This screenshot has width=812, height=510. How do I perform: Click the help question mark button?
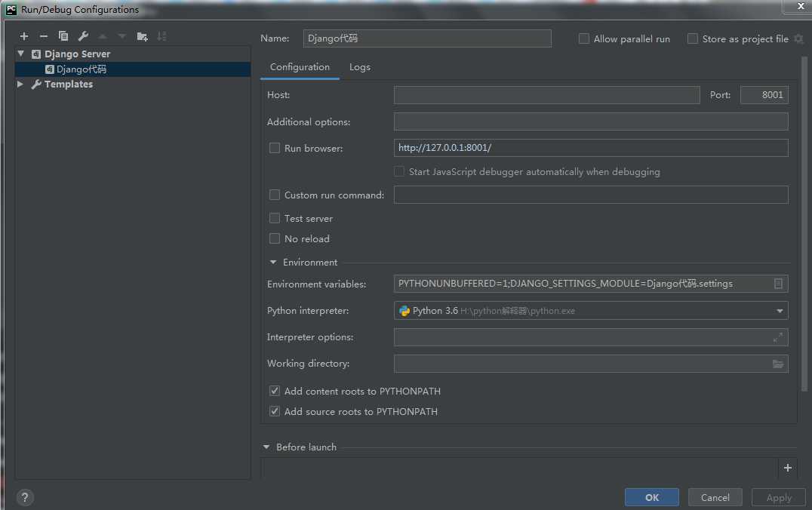pyautogui.click(x=25, y=498)
